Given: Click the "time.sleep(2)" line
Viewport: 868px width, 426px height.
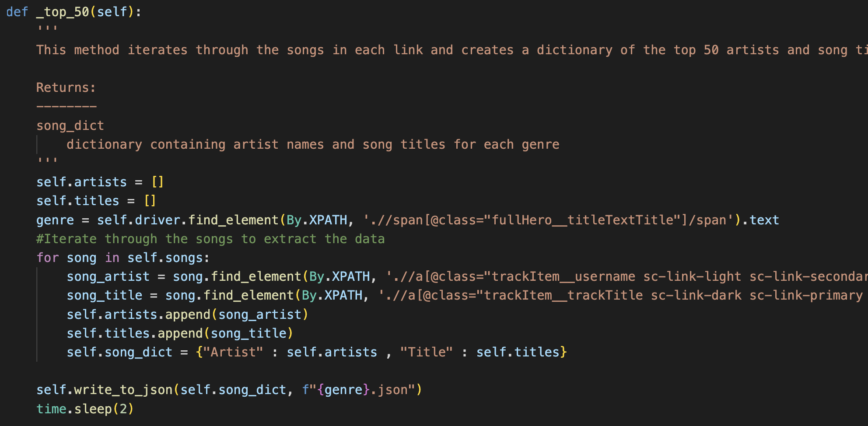Looking at the screenshot, I should (85, 409).
